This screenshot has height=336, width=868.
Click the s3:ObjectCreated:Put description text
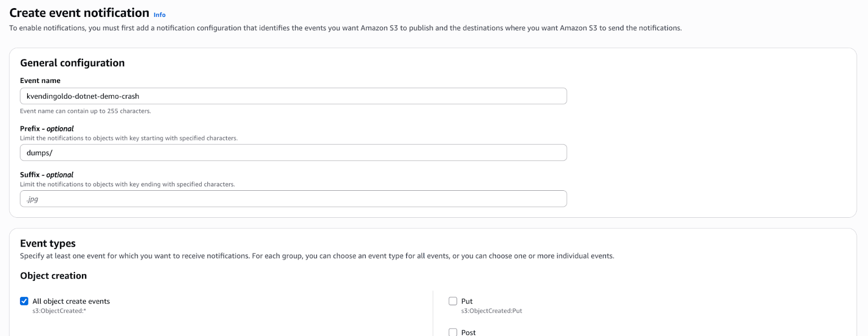(492, 311)
